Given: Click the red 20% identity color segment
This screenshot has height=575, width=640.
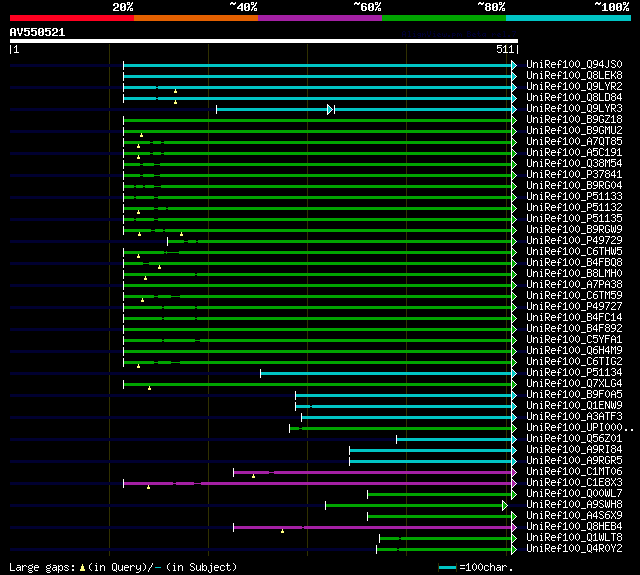Looking at the screenshot, I should (72, 18).
